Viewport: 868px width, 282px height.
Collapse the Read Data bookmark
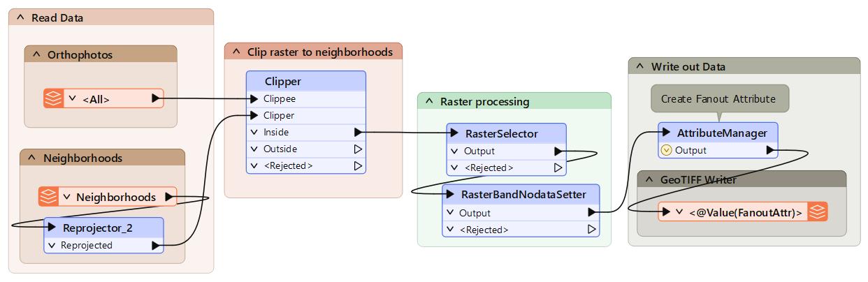[x=19, y=18]
